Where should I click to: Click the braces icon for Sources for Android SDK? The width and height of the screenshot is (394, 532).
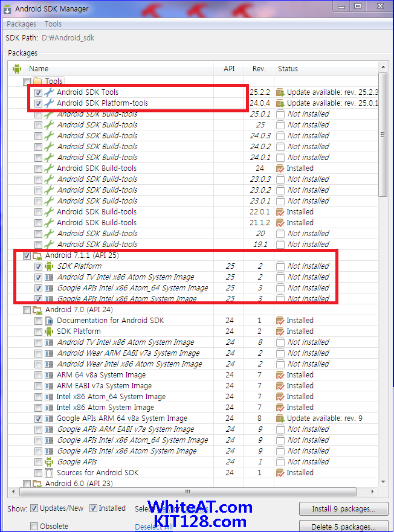(x=50, y=473)
